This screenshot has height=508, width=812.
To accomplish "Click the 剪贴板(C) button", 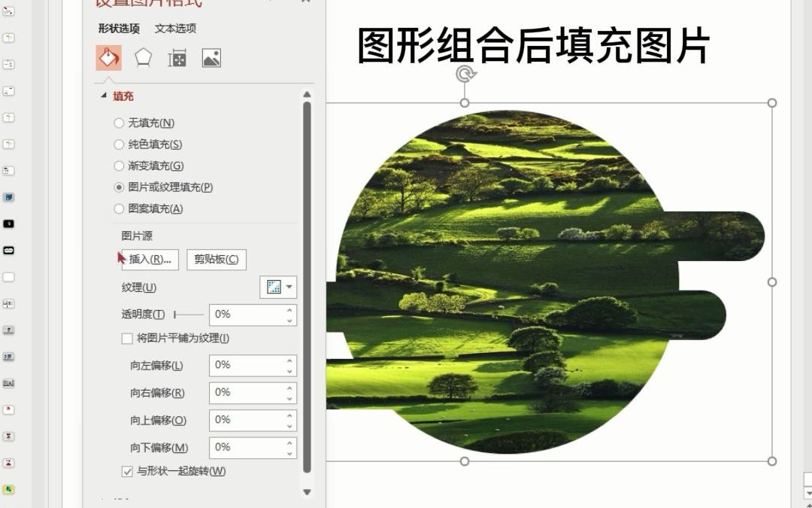I will point(216,259).
